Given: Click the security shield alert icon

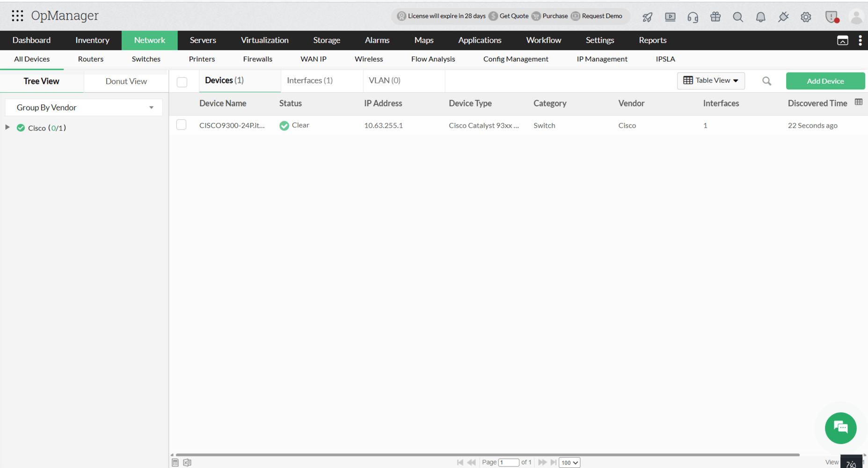Looking at the screenshot, I should click(832, 17).
